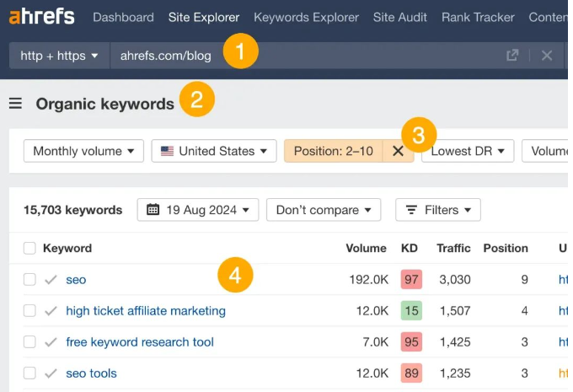Click the KD badge 95
The height and width of the screenshot is (392, 573).
pos(411,342)
